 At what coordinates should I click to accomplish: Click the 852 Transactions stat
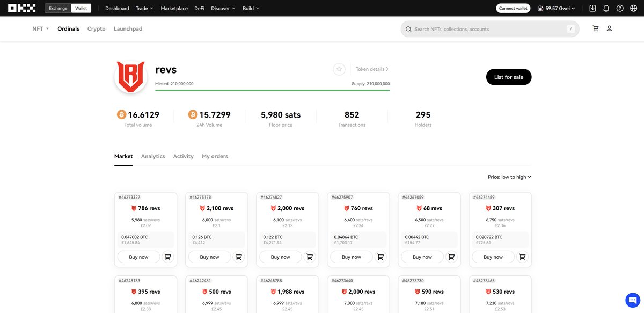coord(352,119)
